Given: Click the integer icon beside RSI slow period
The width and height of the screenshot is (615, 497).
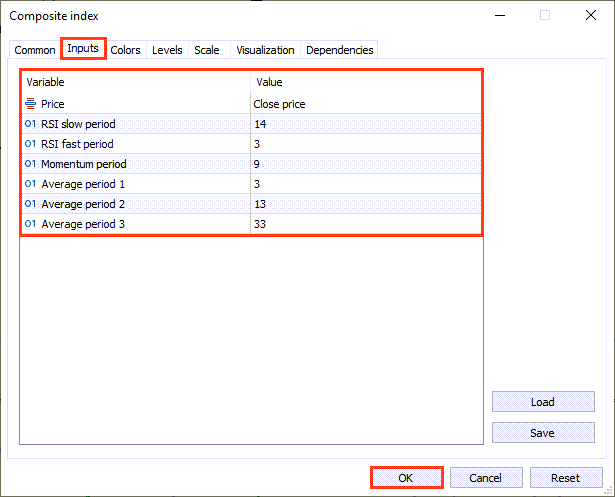Looking at the screenshot, I should pyautogui.click(x=30, y=124).
